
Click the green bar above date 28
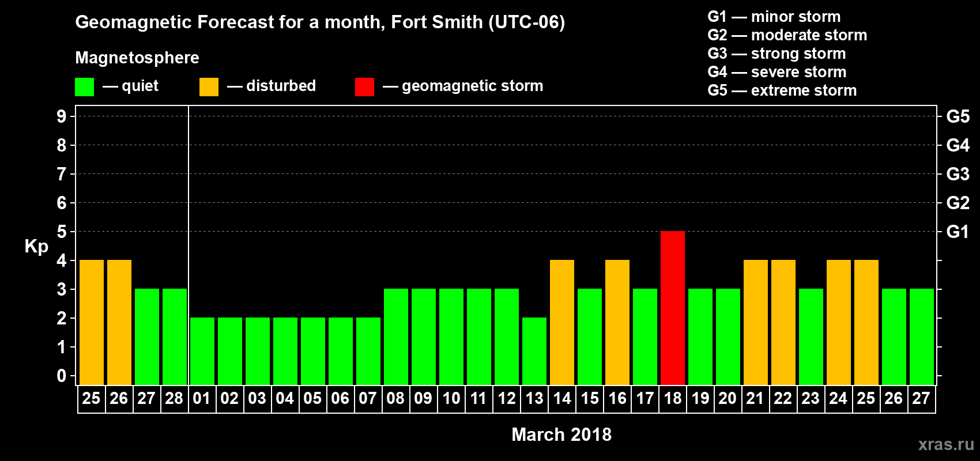[x=175, y=337]
